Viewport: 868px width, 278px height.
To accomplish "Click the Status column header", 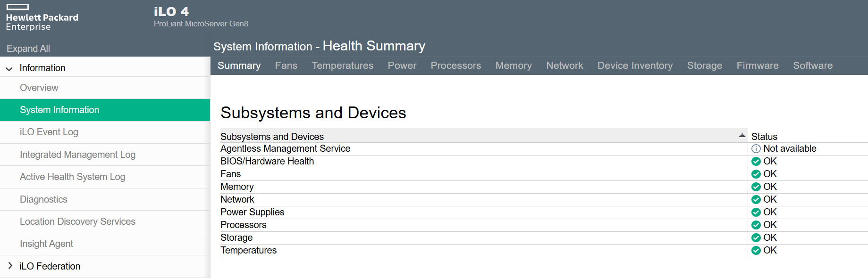I will pos(764,137).
